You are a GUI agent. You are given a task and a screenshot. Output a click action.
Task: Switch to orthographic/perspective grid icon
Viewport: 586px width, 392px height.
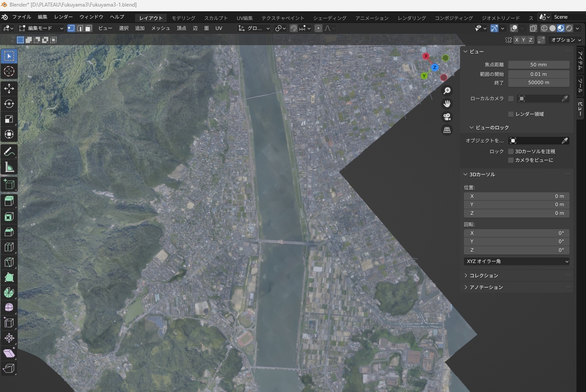pyautogui.click(x=447, y=130)
